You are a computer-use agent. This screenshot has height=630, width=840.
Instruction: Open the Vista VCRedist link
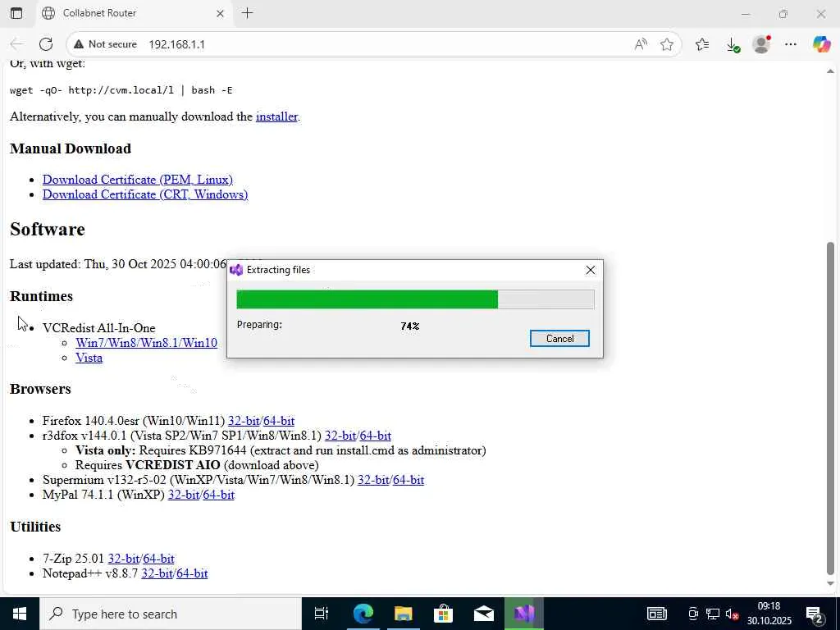click(x=89, y=358)
